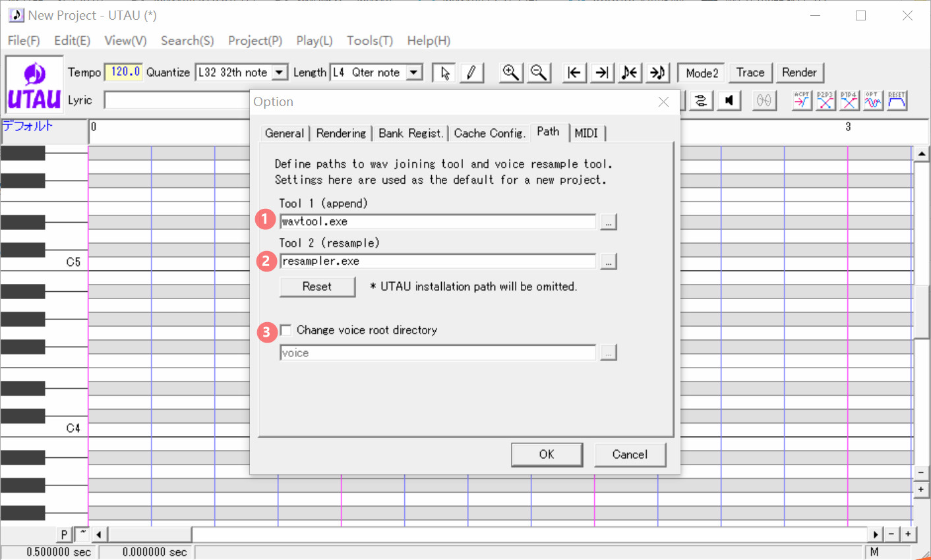Click the note properties sliders icon
This screenshot has width=931, height=560.
pyautogui.click(x=701, y=100)
